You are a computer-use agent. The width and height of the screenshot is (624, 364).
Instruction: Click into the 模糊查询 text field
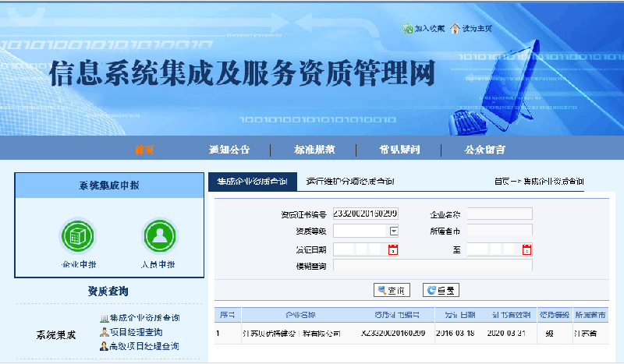432,265
